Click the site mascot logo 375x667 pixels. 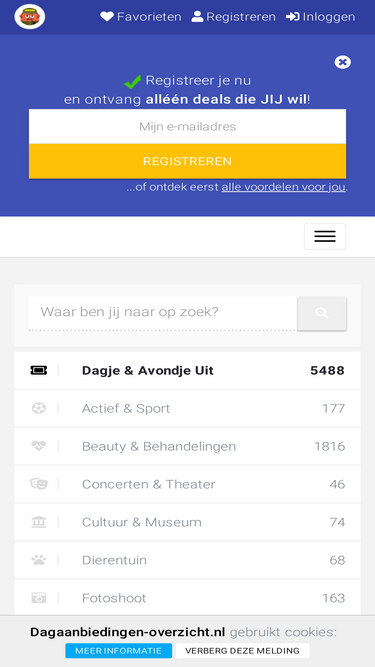pos(30,17)
